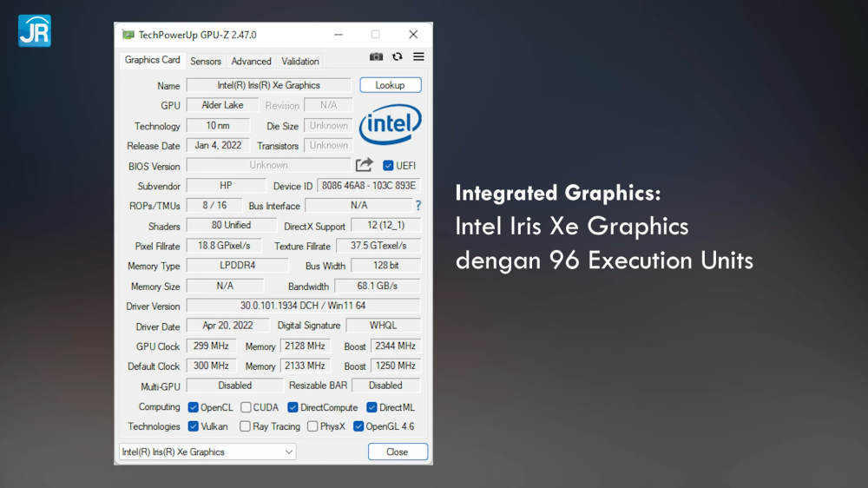Click the camera screenshot icon
This screenshot has width=868, height=488.
(x=376, y=56)
